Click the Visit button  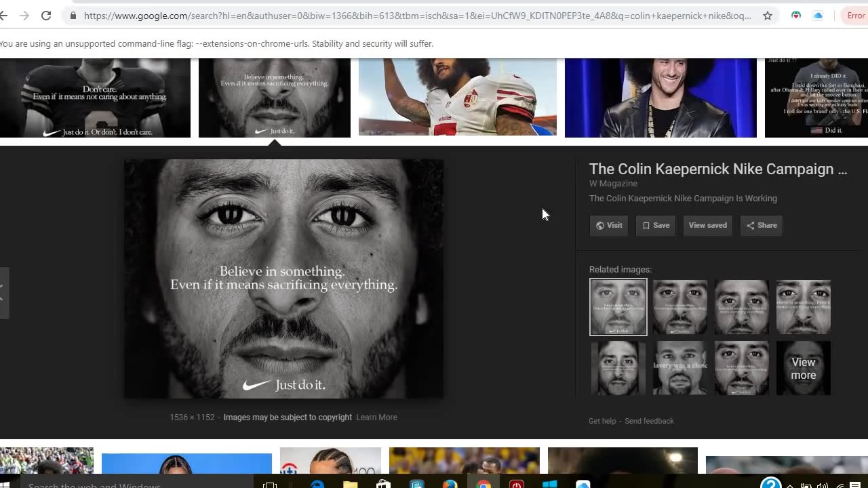609,226
